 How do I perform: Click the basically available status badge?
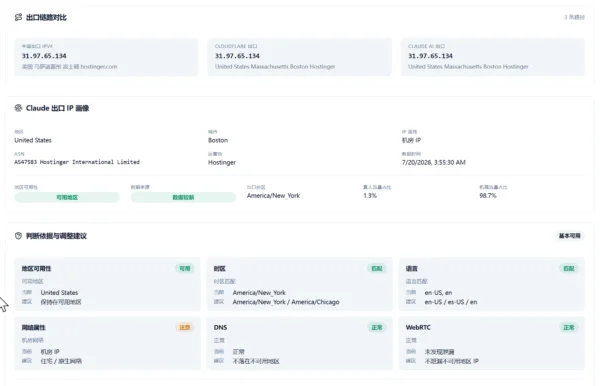coord(569,236)
